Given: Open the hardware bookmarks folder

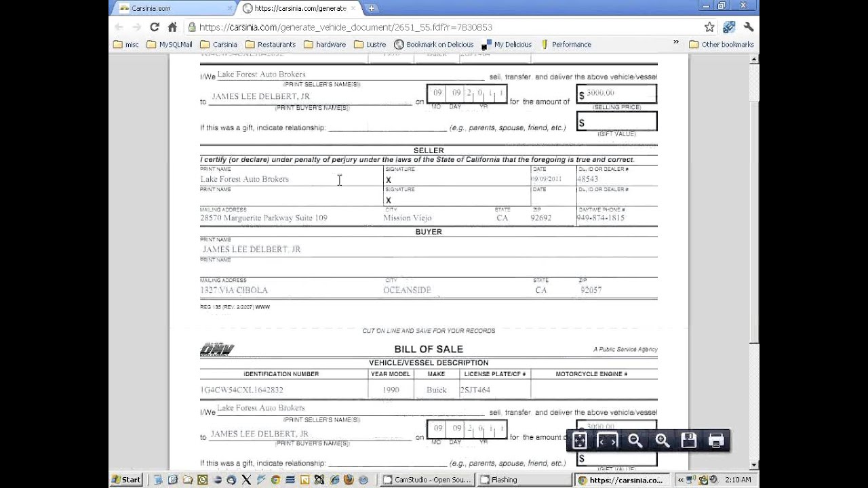Looking at the screenshot, I should 325,45.
